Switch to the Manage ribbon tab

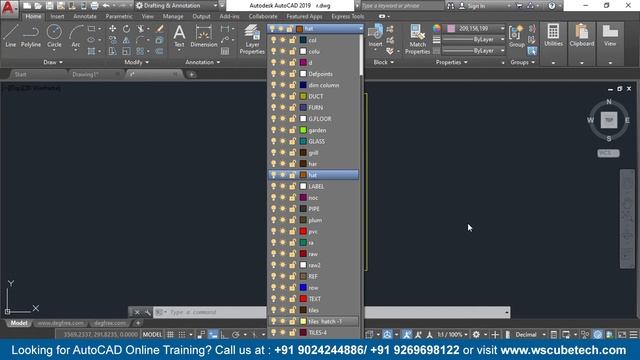point(173,16)
